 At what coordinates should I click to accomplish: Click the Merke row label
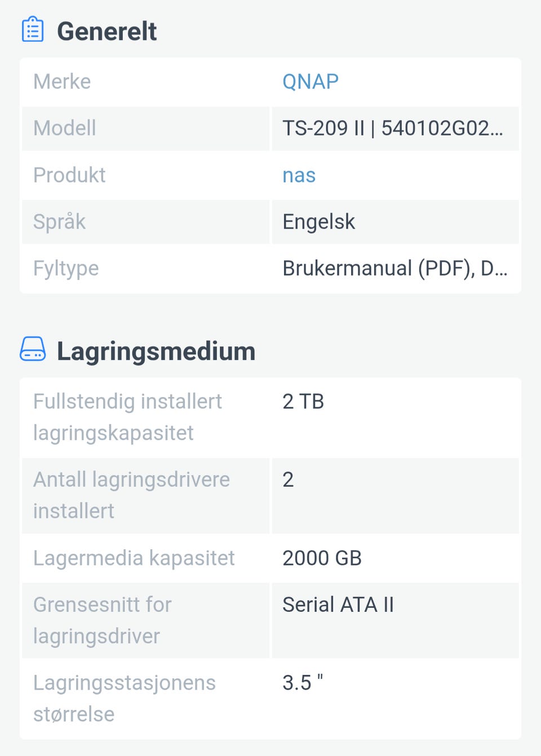62,82
